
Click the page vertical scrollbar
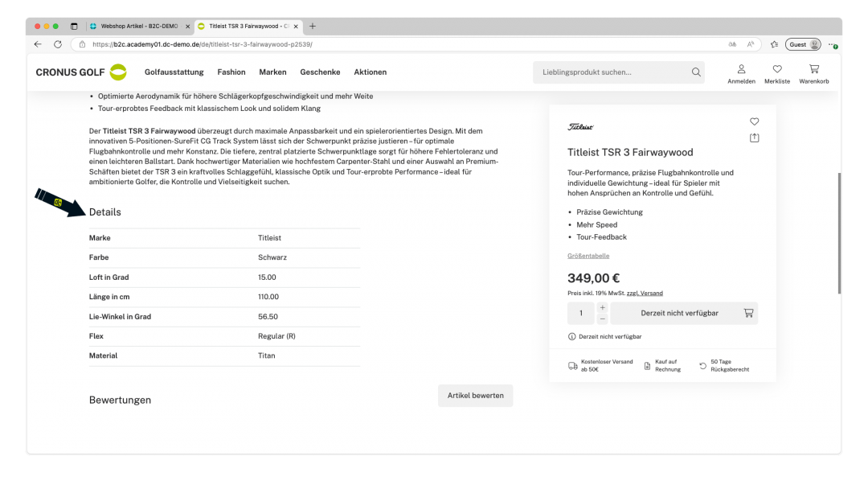(x=839, y=232)
